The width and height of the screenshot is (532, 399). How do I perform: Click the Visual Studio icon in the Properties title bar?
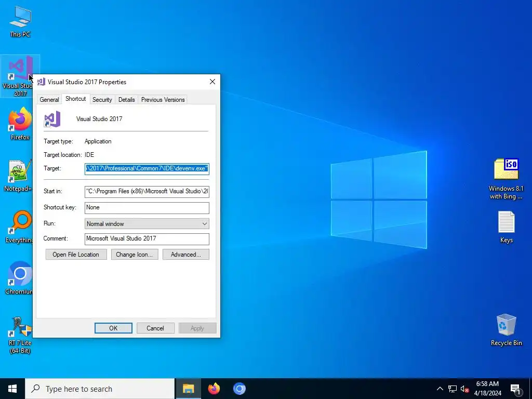(x=42, y=82)
